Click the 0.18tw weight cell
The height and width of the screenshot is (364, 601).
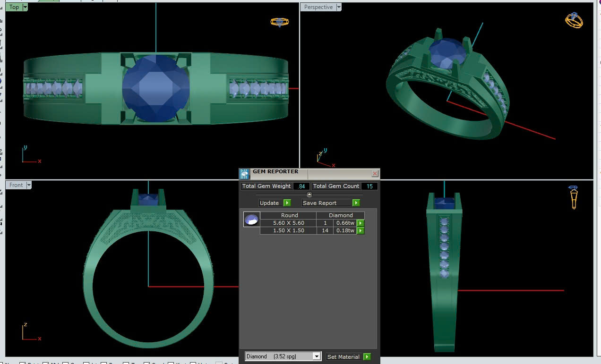click(345, 230)
